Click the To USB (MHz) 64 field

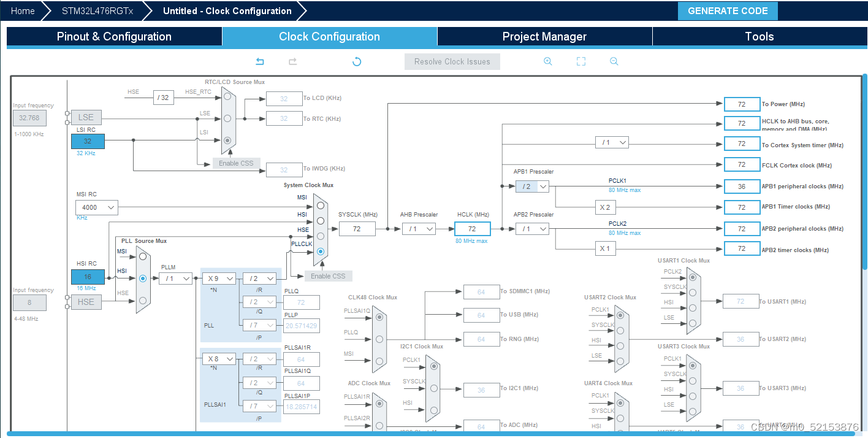(x=482, y=315)
